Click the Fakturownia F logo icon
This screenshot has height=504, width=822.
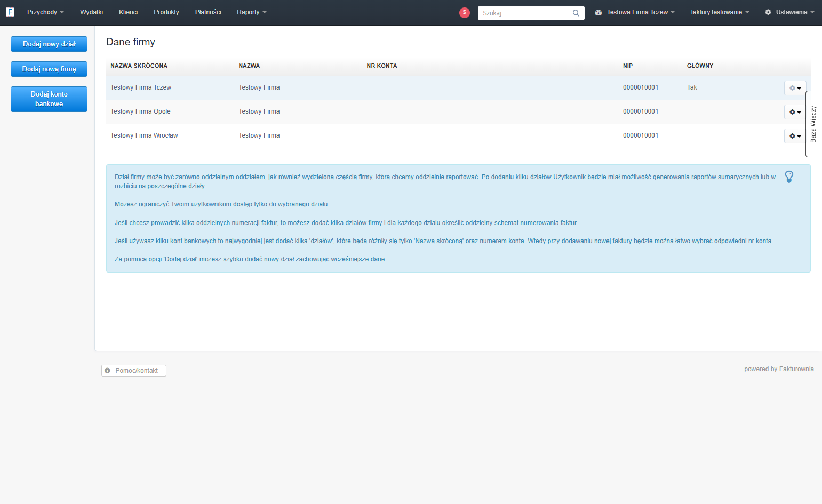[10, 12]
